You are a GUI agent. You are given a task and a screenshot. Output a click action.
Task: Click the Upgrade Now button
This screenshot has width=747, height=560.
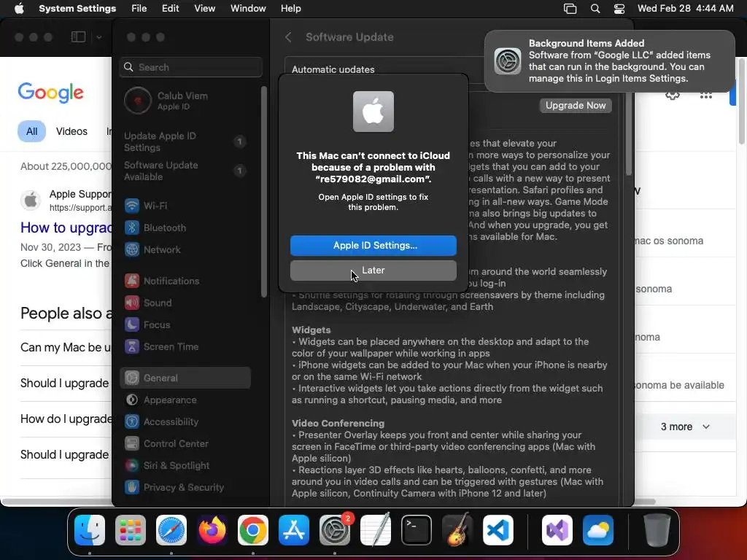coord(576,106)
